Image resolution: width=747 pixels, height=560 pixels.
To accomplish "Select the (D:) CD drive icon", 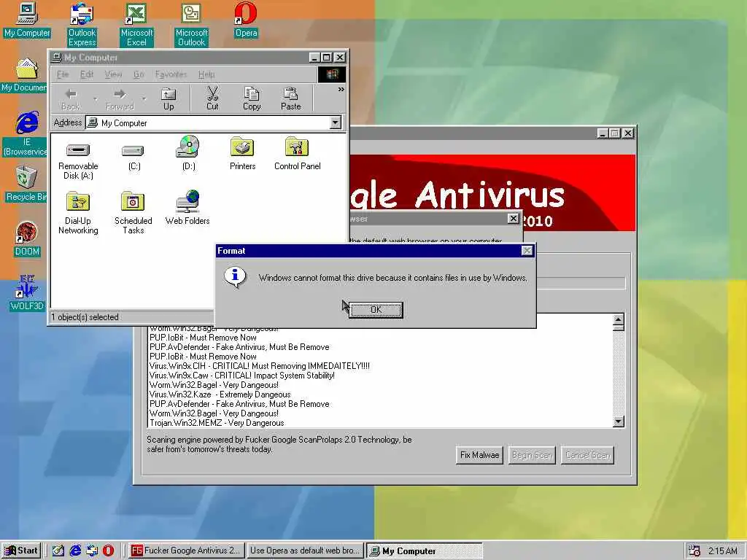I will [188, 153].
